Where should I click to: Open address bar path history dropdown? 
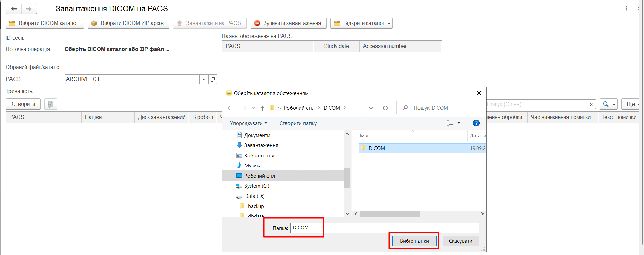tap(371, 108)
